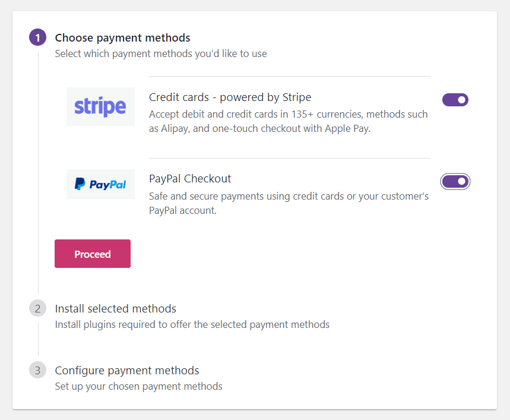Click the connector line between steps 2 and 3
This screenshot has width=510, height=420.
[38, 339]
